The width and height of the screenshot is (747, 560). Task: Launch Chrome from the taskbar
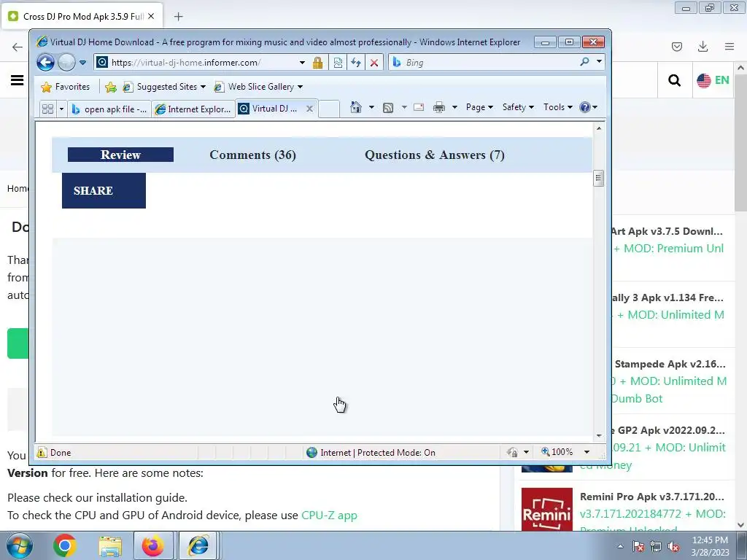click(x=65, y=545)
